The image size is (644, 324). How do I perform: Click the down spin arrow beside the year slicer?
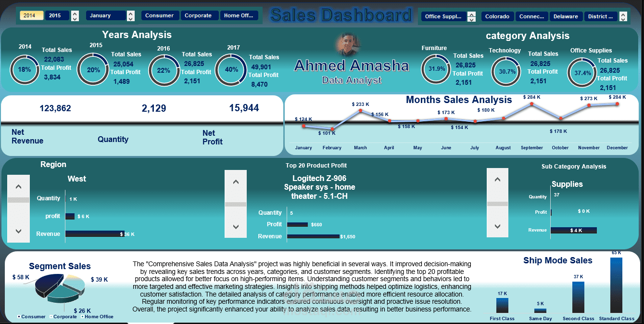pyautogui.click(x=75, y=18)
